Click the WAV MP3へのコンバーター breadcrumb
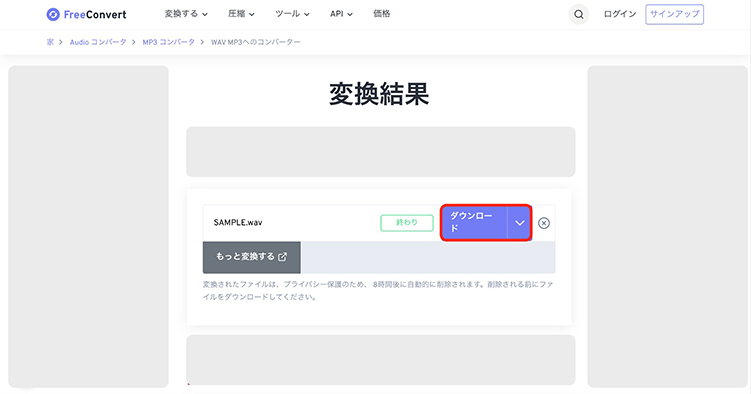The width and height of the screenshot is (751, 394). (256, 42)
